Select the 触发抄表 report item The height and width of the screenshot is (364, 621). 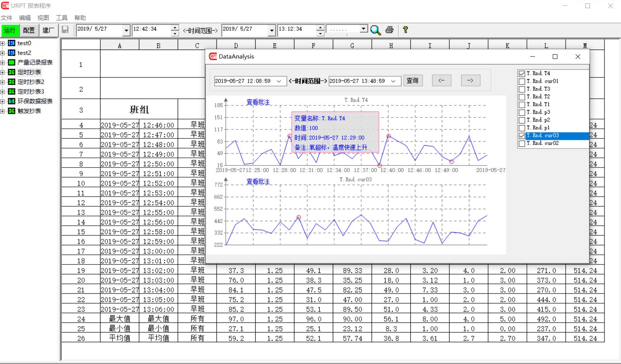29,111
